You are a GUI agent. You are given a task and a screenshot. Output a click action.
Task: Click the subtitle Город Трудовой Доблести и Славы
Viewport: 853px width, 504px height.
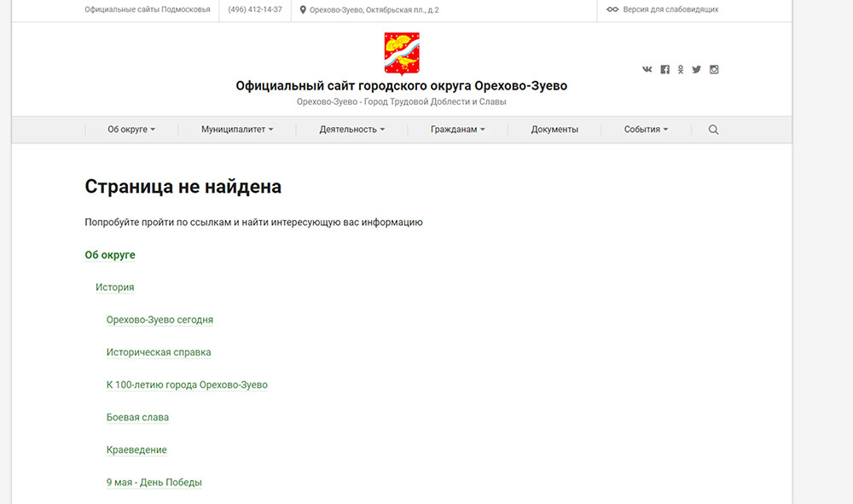435,101
